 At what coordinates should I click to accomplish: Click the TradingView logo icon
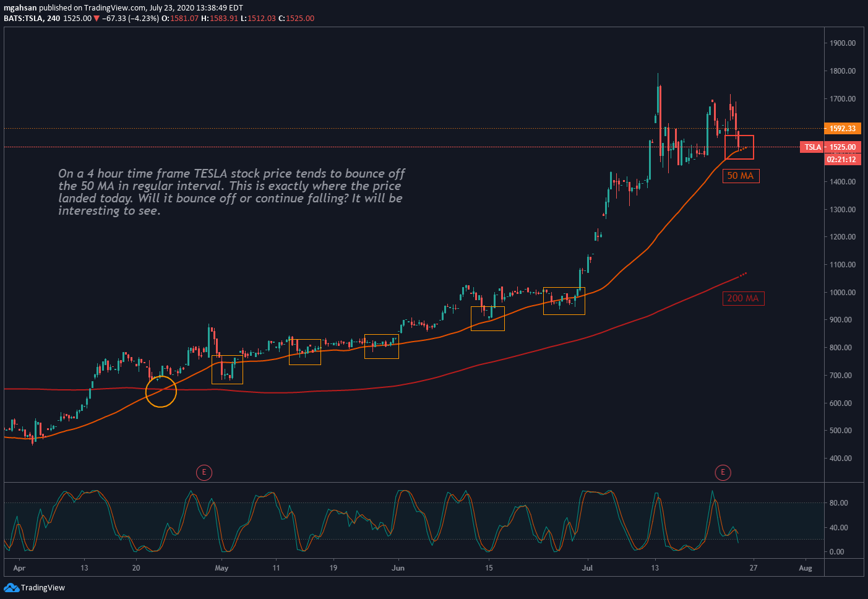pos(11,587)
